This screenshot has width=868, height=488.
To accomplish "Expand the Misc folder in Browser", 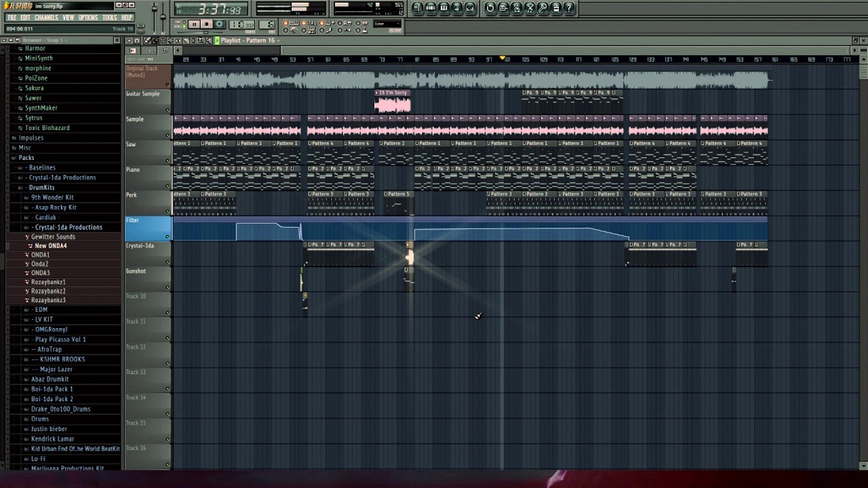I will [25, 148].
